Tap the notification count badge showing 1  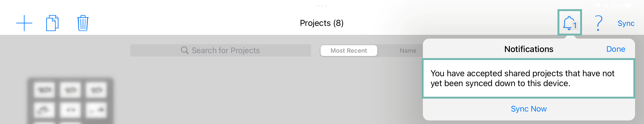click(x=575, y=25)
